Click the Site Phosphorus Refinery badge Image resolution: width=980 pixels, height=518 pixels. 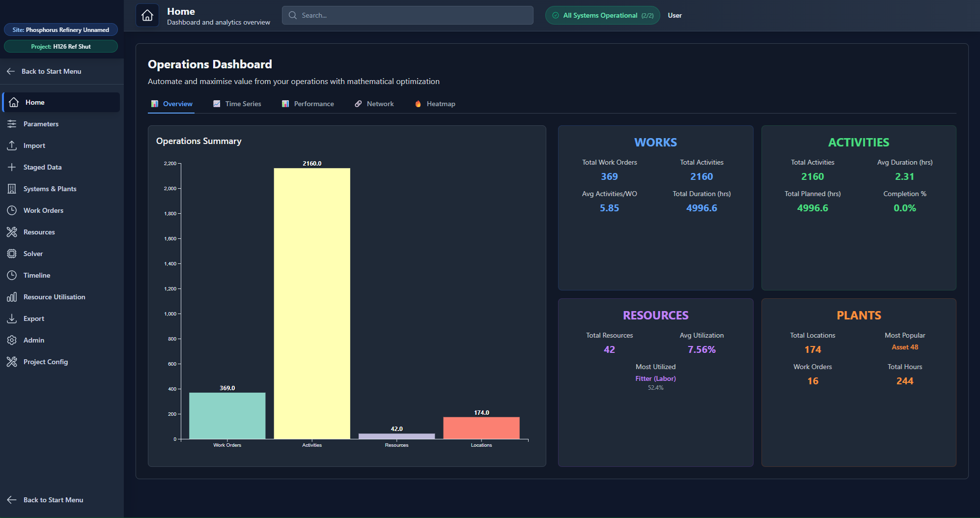pyautogui.click(x=61, y=30)
